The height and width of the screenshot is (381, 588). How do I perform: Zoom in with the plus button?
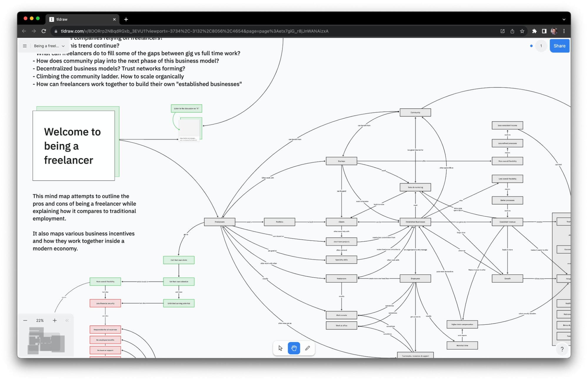[55, 321]
